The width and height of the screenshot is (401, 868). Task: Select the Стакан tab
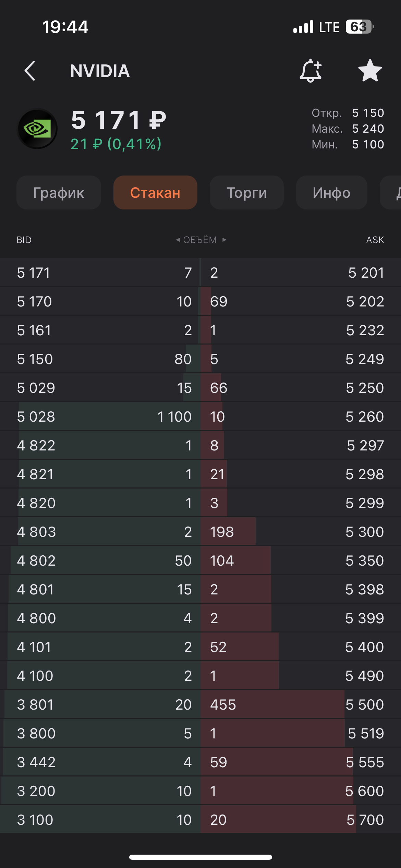pyautogui.click(x=155, y=193)
